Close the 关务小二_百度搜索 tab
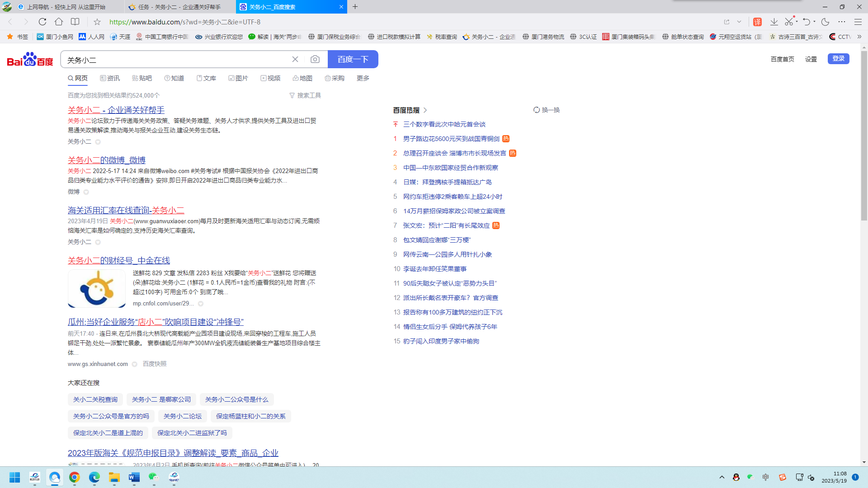The width and height of the screenshot is (868, 488). [x=341, y=7]
